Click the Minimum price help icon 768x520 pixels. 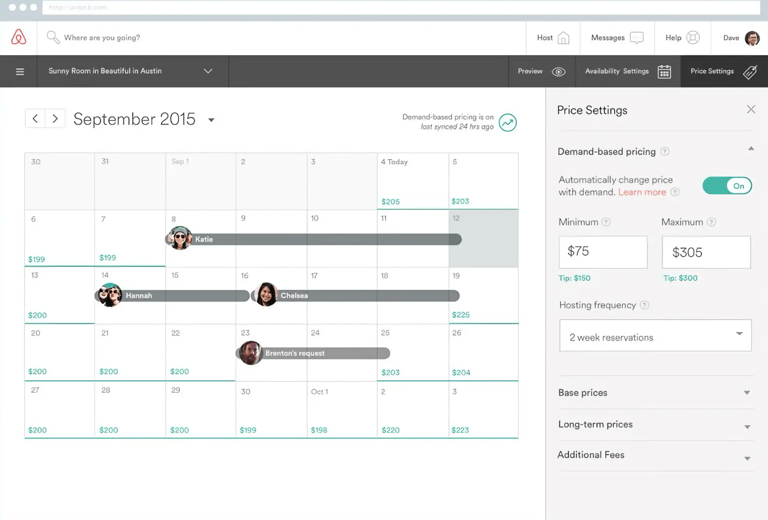click(x=606, y=222)
